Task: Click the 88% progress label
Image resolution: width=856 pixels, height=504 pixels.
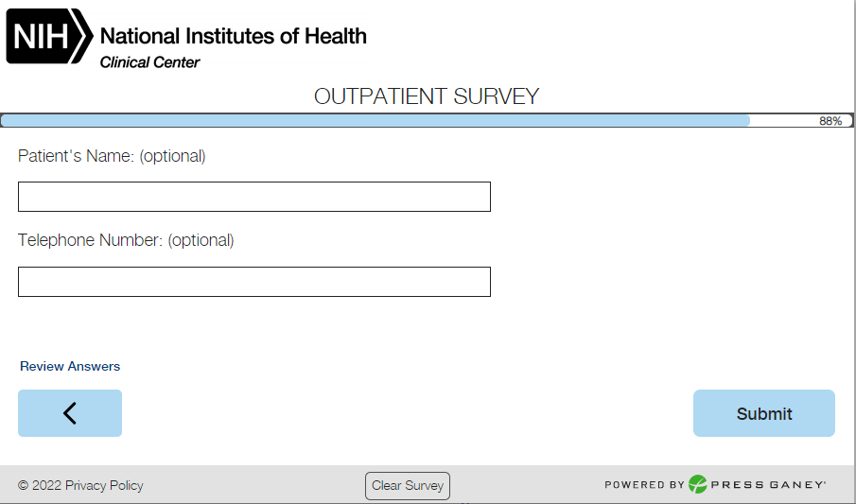Action: (830, 121)
